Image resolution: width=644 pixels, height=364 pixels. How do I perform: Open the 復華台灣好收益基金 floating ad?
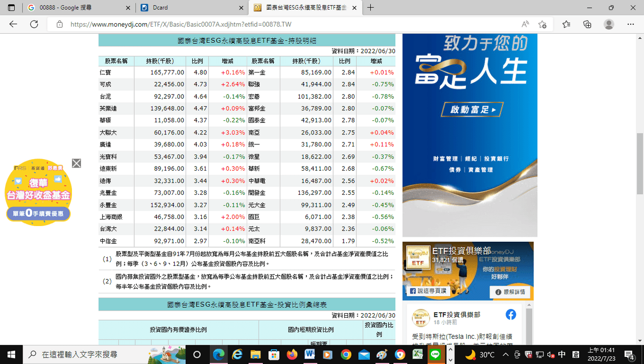[38, 192]
